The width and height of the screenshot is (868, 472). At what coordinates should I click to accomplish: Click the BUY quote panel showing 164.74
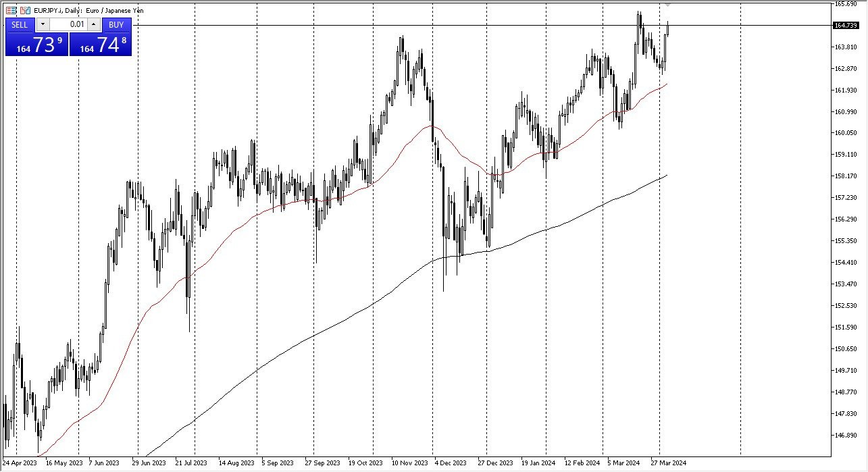(101, 44)
